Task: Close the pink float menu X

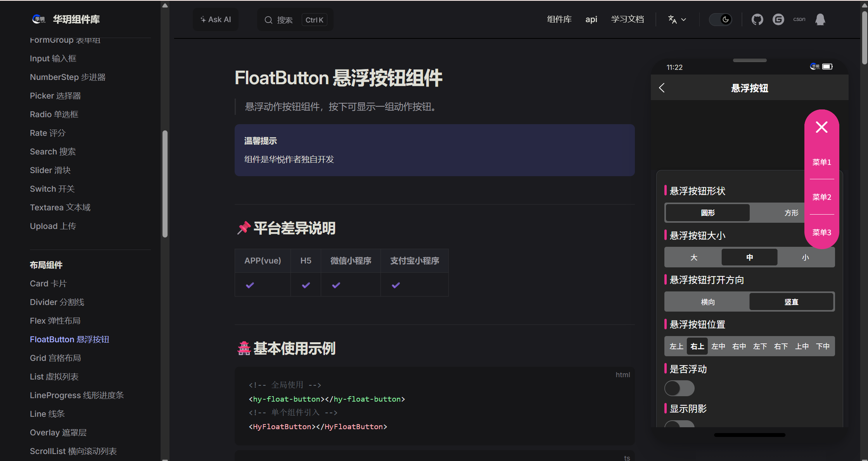Action: pos(821,127)
